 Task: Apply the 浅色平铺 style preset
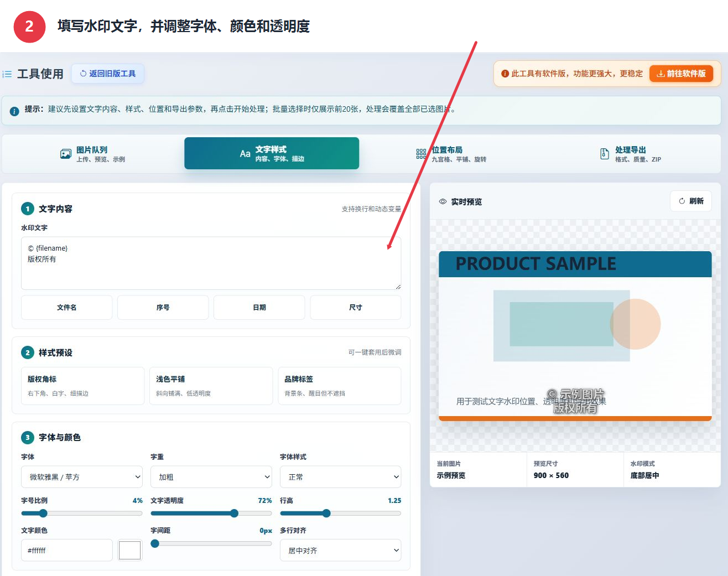tap(211, 386)
